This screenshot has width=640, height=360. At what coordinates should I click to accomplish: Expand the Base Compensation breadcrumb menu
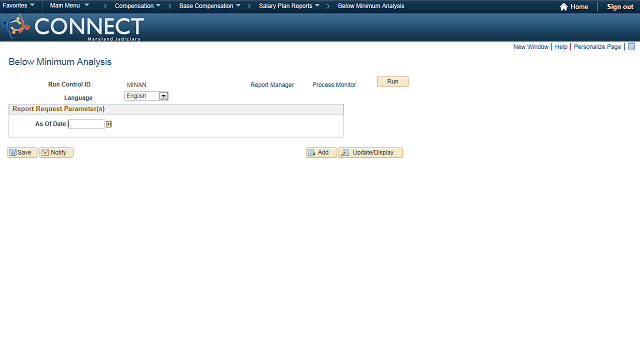click(x=210, y=6)
